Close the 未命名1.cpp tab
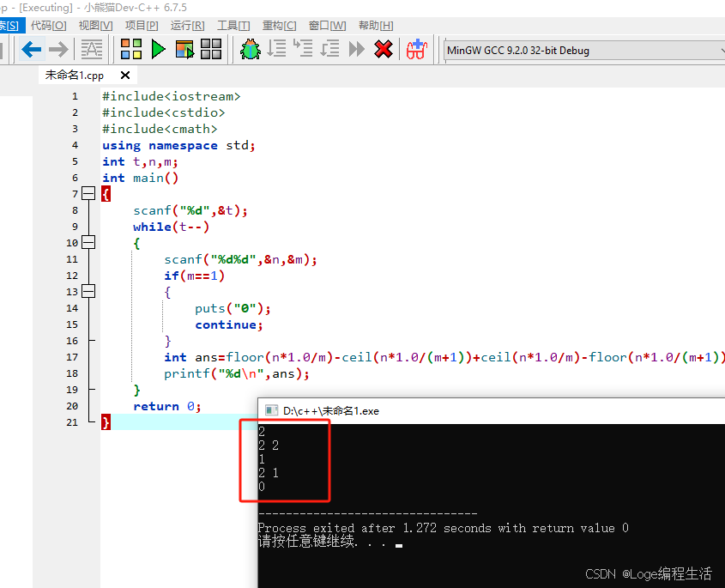This screenshot has width=725, height=588. [125, 75]
